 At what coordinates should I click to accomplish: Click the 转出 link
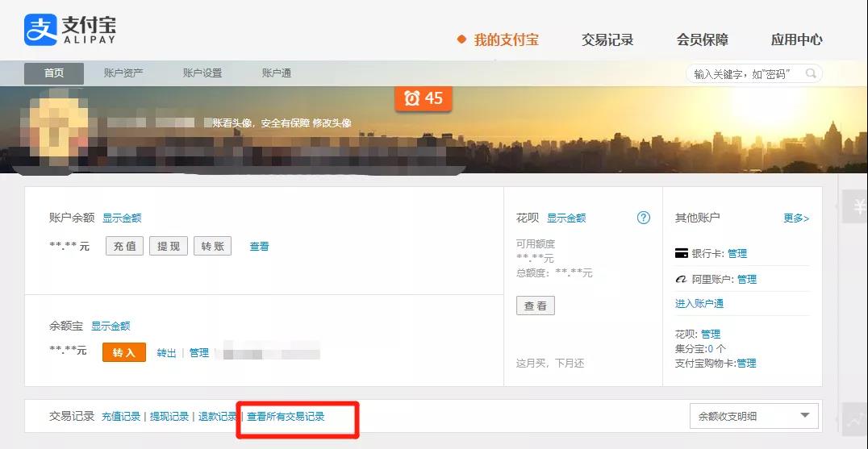click(x=166, y=353)
